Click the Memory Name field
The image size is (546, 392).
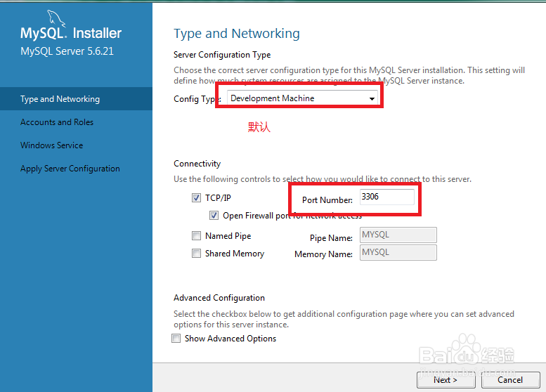pos(398,252)
